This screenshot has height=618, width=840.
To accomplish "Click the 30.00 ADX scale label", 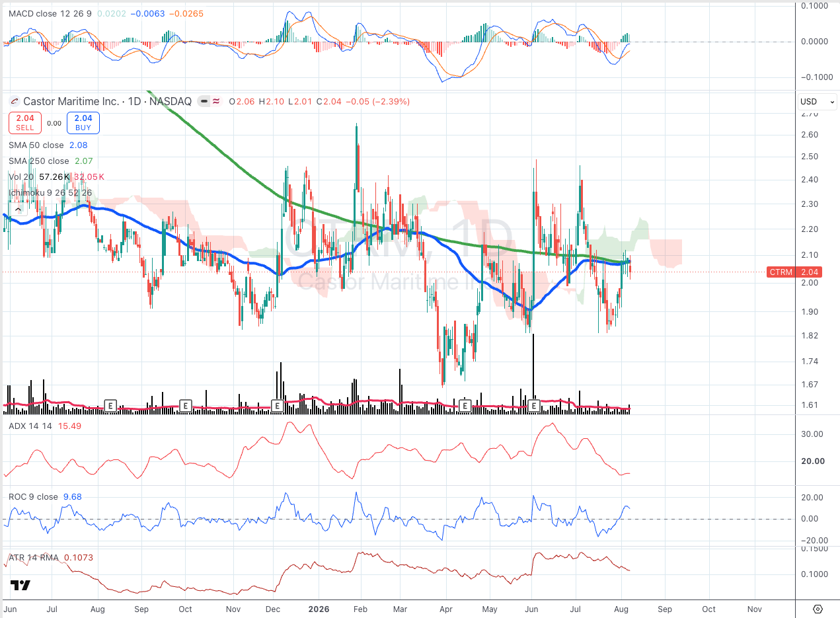I will [813, 434].
